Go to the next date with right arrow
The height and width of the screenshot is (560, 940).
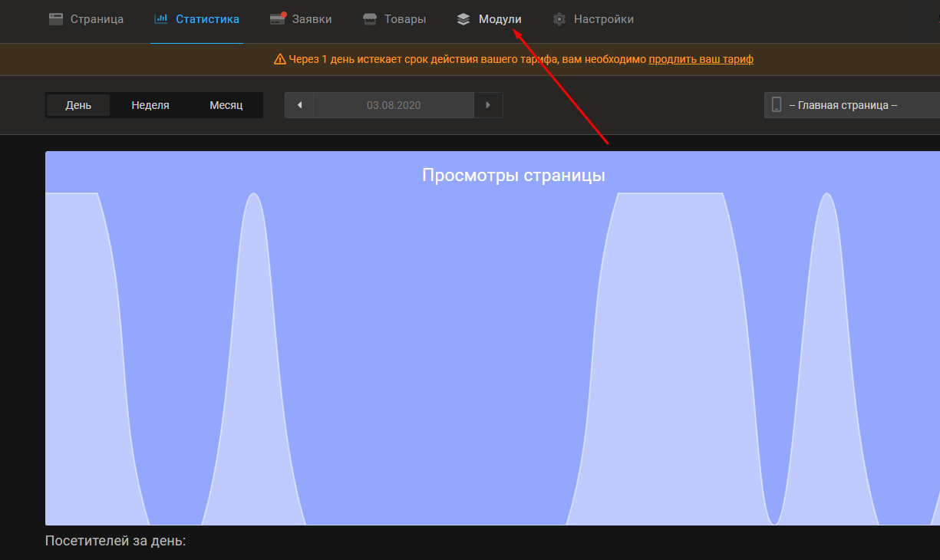(488, 105)
